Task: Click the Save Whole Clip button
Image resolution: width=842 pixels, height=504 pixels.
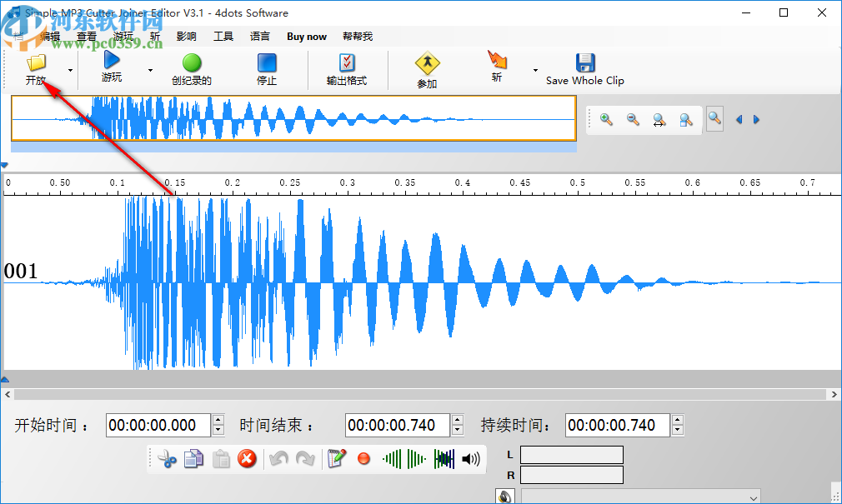Action: pos(585,70)
